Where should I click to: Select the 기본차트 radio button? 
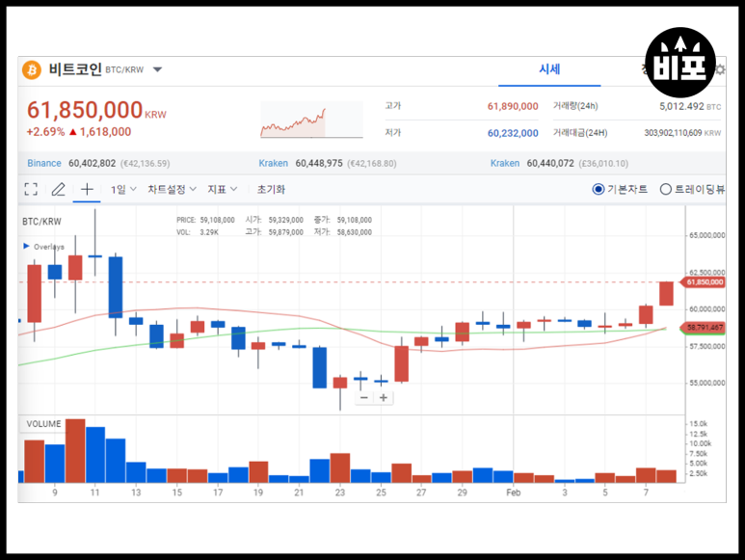point(598,190)
